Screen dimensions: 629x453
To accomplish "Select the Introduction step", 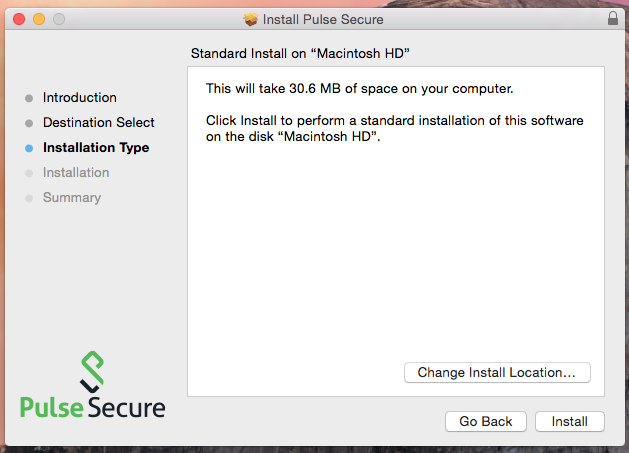I will tap(80, 98).
